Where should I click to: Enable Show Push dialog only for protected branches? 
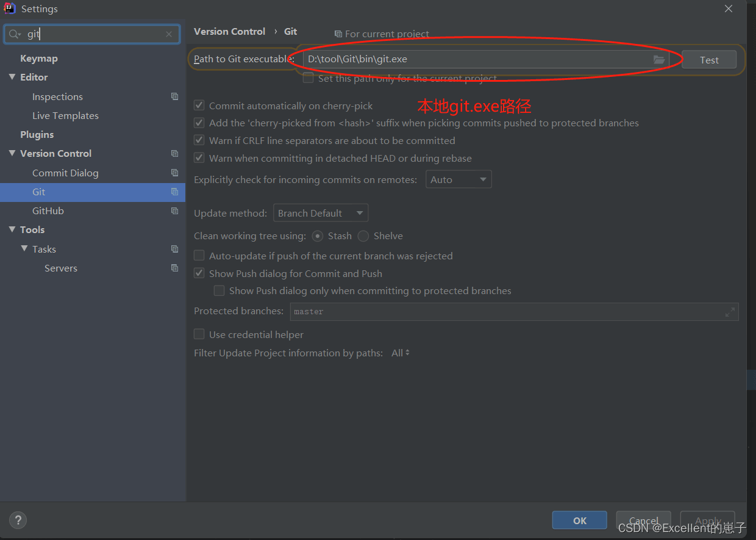pos(219,290)
